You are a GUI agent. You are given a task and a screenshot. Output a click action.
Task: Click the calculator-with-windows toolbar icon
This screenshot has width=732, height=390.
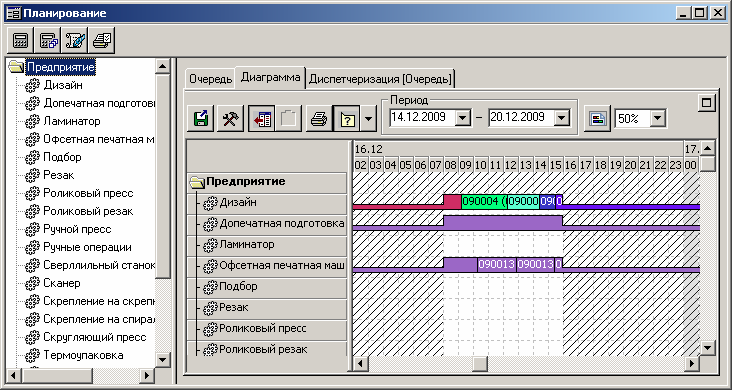point(48,40)
